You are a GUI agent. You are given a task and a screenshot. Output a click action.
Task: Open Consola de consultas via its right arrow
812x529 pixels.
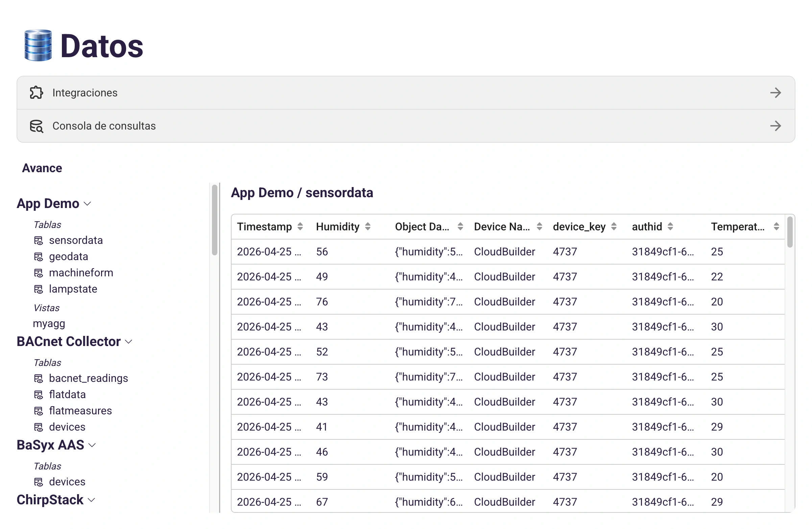coord(775,126)
